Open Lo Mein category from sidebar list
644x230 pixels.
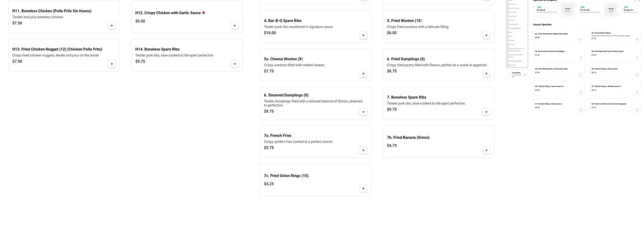(512, 20)
